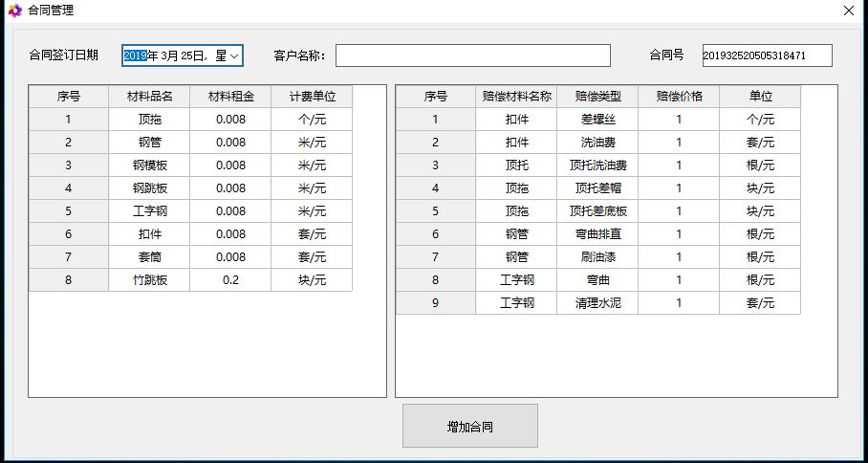Click the app icon in title bar
Image resolution: width=868 pixels, height=463 pixels.
tap(14, 11)
